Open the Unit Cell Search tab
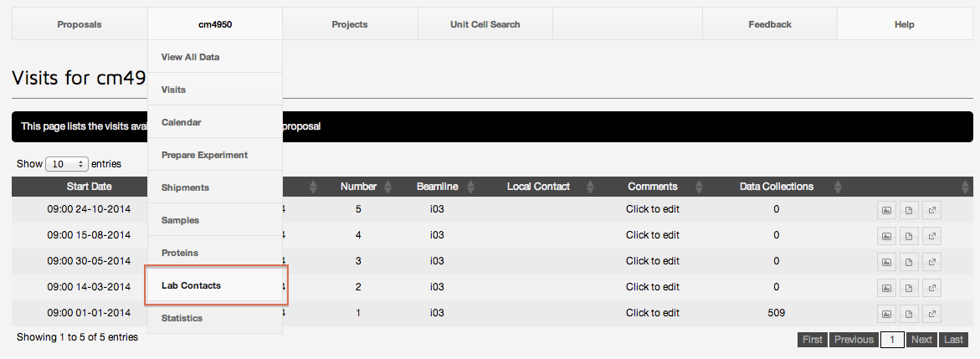The width and height of the screenshot is (980, 359). pyautogui.click(x=485, y=24)
